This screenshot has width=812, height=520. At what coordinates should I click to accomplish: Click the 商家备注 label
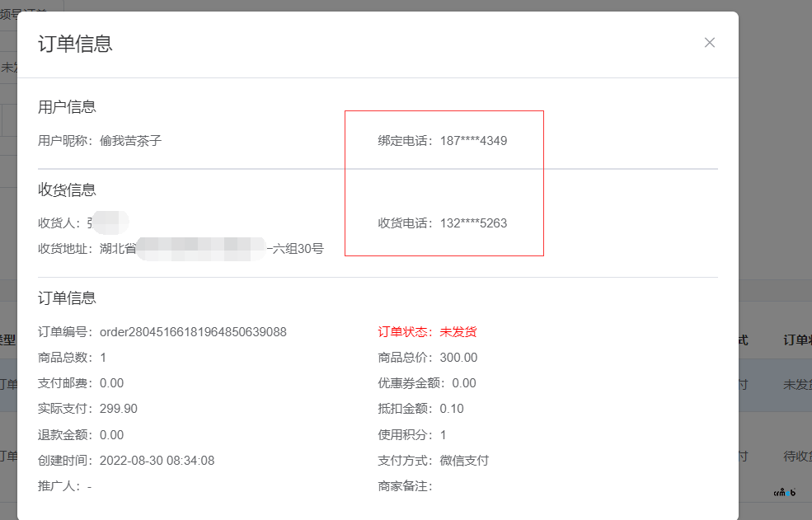point(405,486)
